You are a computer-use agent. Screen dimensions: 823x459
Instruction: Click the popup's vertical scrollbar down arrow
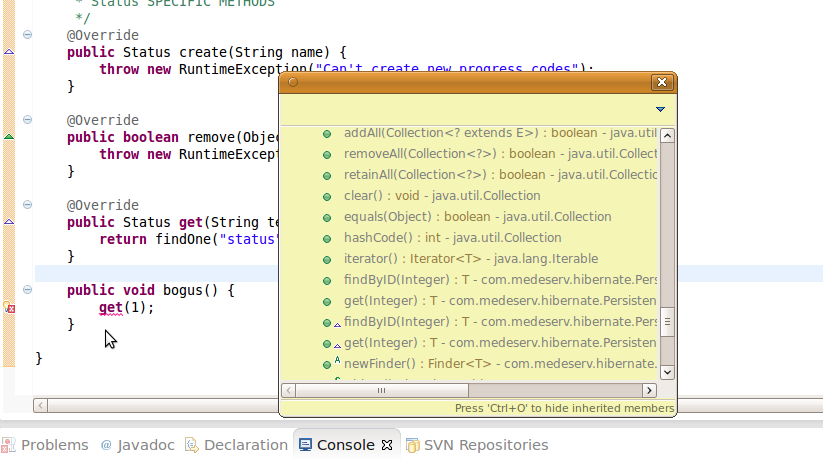668,373
